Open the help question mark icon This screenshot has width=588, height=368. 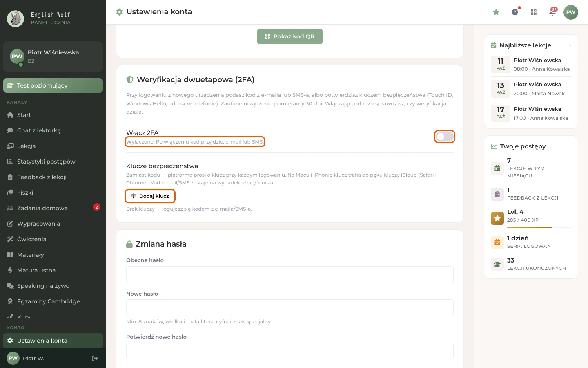click(x=515, y=12)
